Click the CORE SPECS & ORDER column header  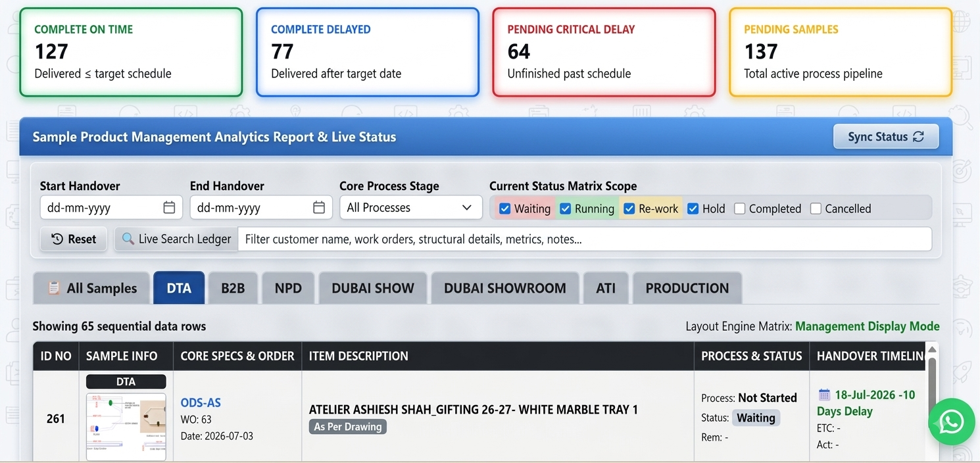[237, 356]
